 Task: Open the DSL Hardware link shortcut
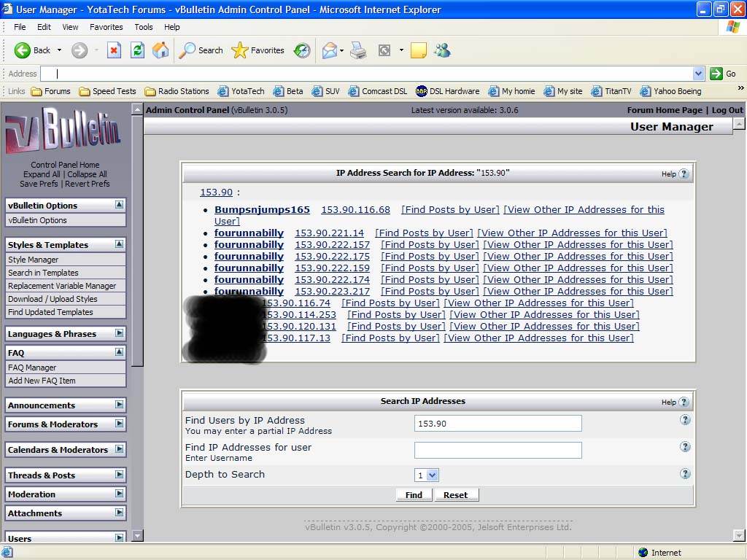coord(447,91)
